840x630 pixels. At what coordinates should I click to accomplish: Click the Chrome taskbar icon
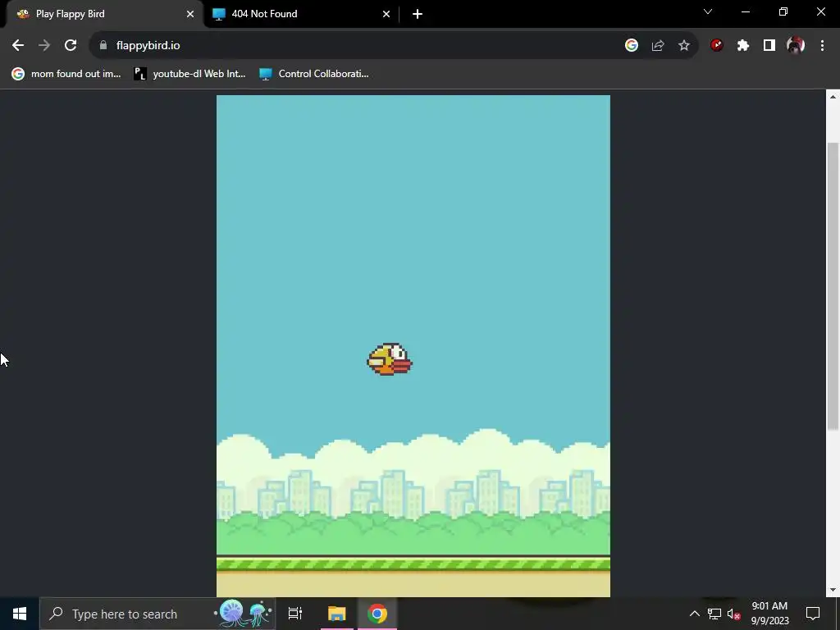click(377, 614)
